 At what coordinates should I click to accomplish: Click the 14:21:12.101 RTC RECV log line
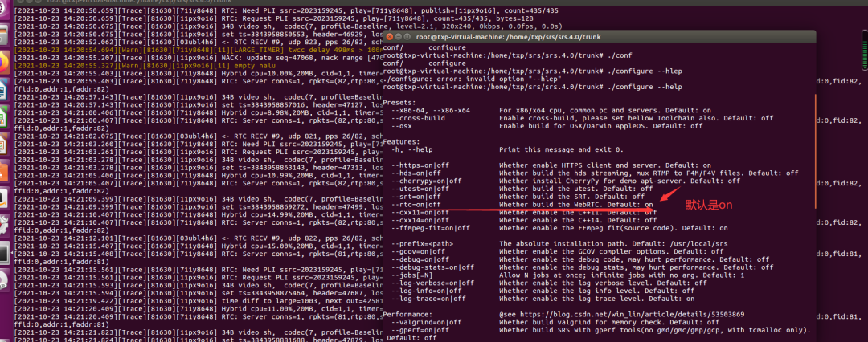pos(198,238)
